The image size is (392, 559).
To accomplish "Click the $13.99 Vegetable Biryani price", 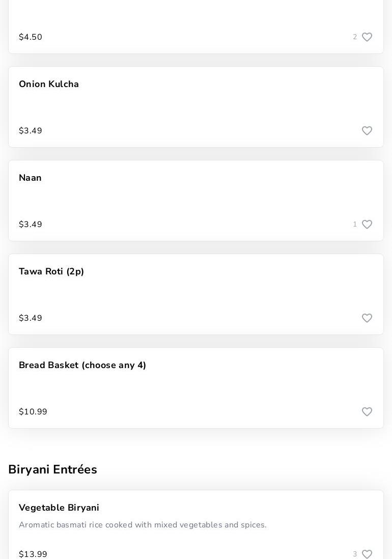I will (33, 554).
